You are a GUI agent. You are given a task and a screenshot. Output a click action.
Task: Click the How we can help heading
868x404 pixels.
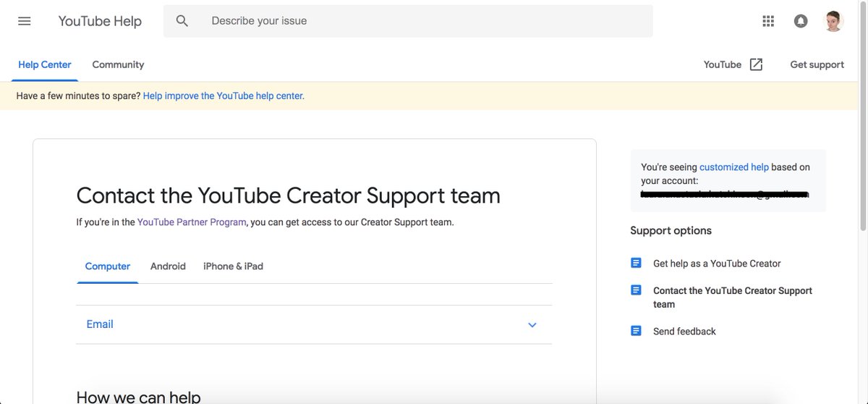click(138, 397)
